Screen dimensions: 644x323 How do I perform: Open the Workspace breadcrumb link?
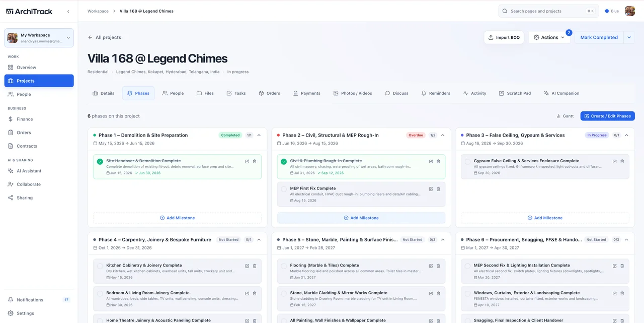[98, 11]
